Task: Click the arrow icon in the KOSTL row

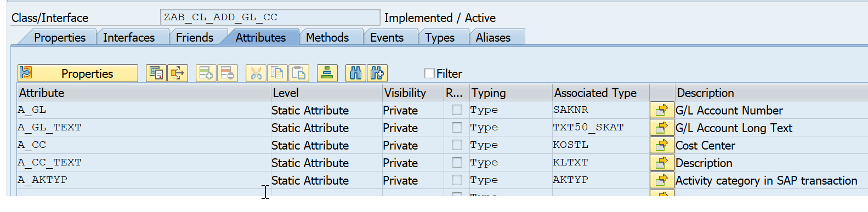Action: tap(662, 145)
